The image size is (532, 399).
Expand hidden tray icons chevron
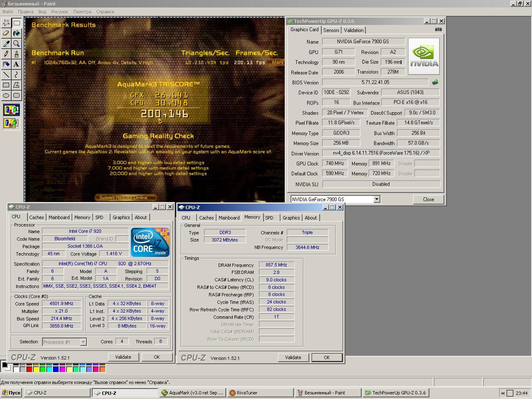pos(502,393)
